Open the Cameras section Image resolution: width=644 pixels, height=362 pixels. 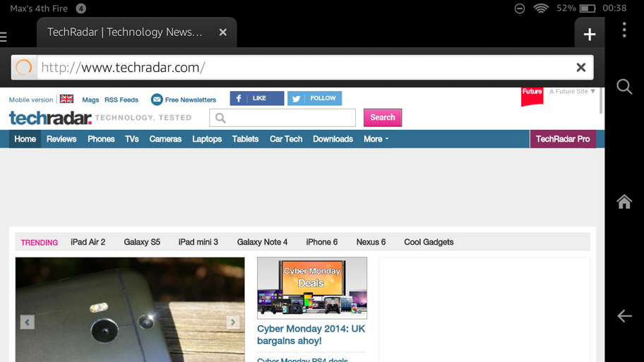[165, 139]
